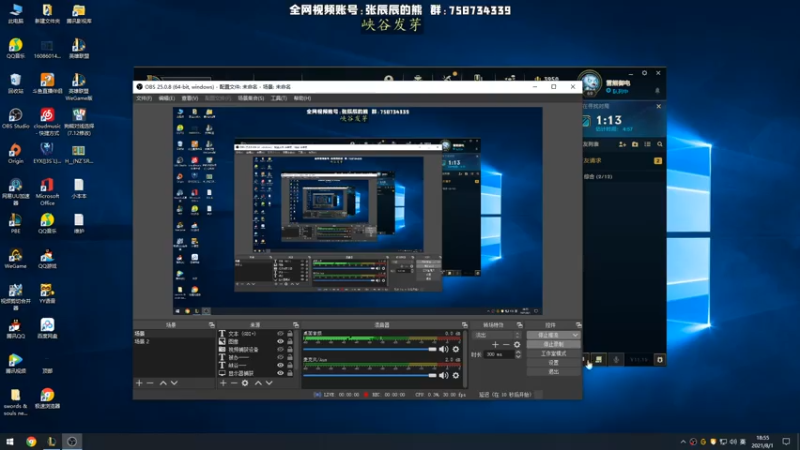The height and width of the screenshot is (450, 800).
Task: Toggle lock on display capture source
Action: pyautogui.click(x=290, y=373)
